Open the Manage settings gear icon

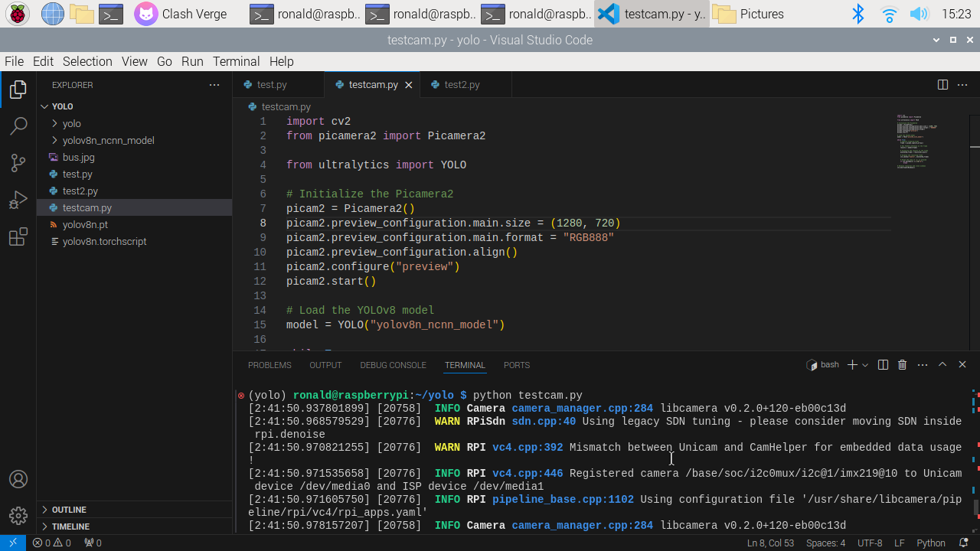[18, 515]
